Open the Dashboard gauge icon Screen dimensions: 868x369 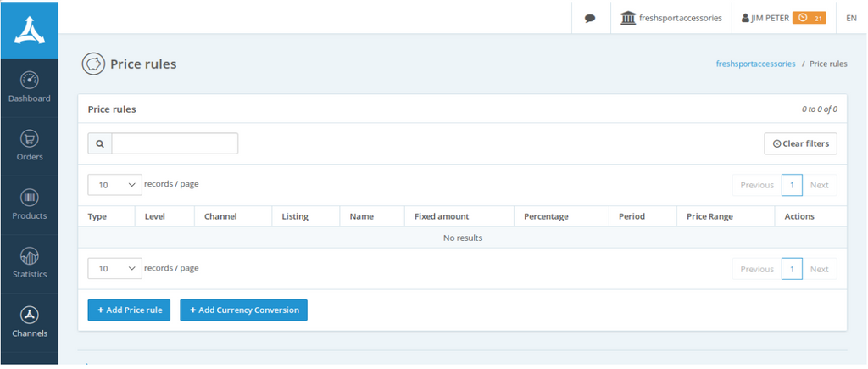[x=29, y=81]
